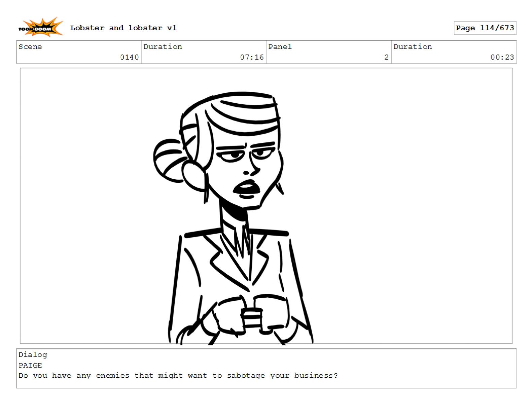Click the title 'Lobster and lobster v1'

coord(123,28)
